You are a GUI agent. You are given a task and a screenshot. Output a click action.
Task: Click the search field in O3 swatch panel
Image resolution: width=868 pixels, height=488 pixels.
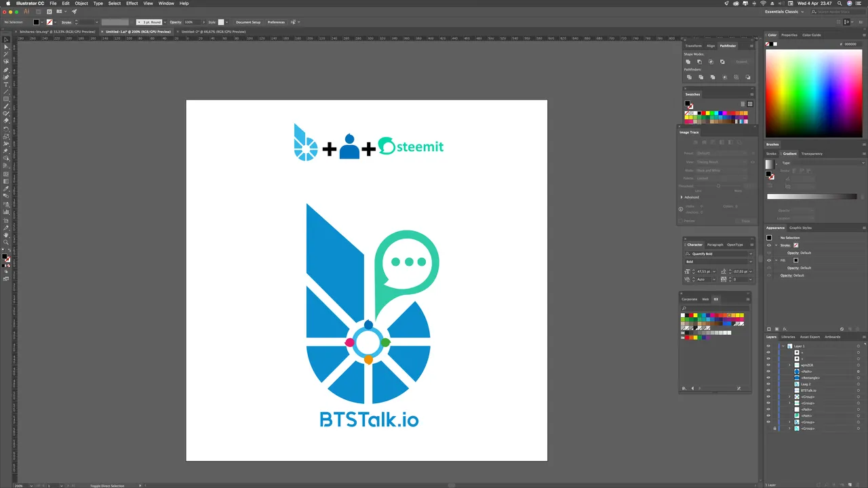coord(715,308)
